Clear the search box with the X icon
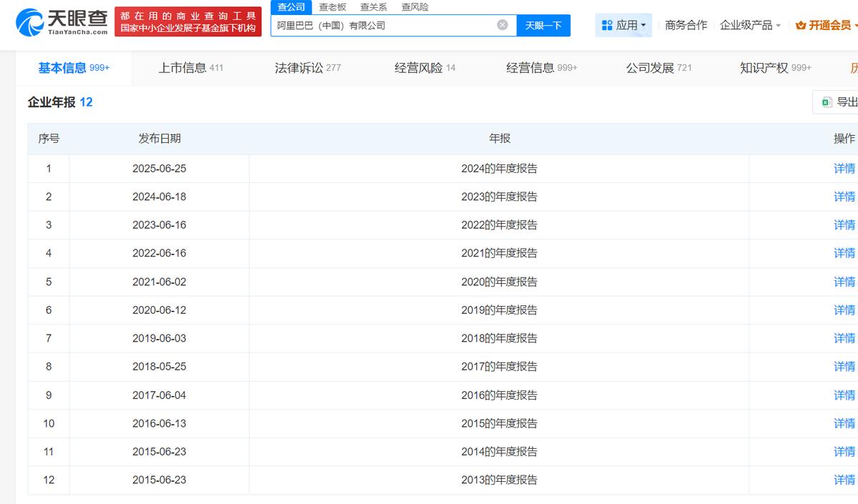Image resolution: width=858 pixels, height=504 pixels. [x=503, y=25]
